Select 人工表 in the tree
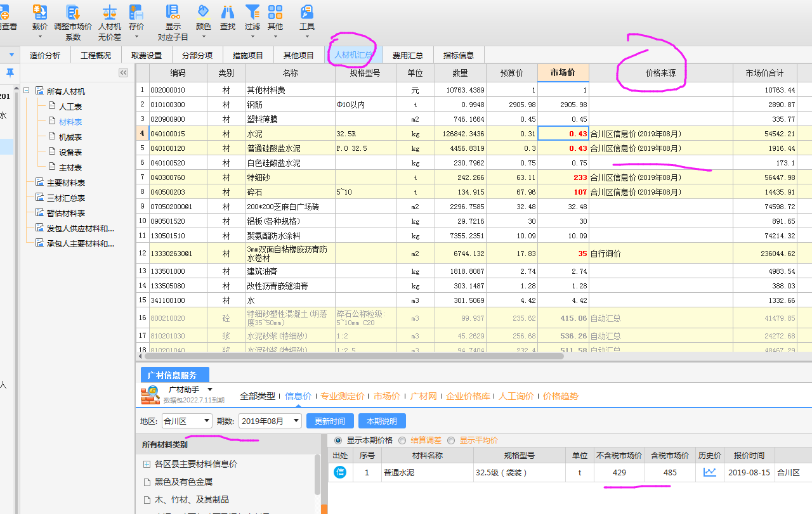This screenshot has width=812, height=514. point(70,106)
